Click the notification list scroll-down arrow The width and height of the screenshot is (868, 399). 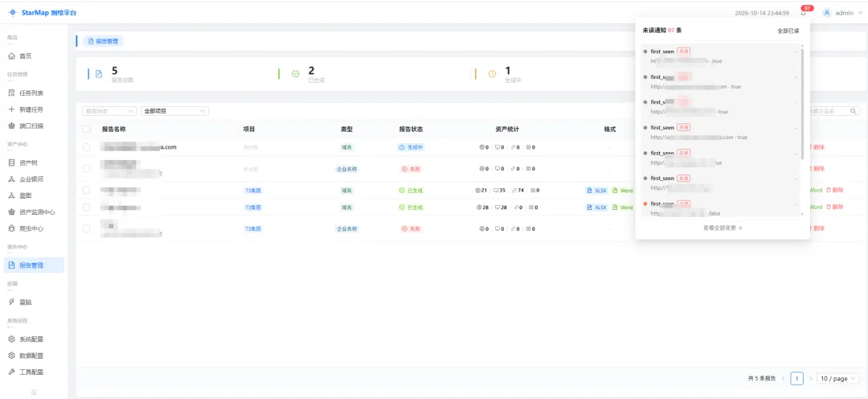(802, 213)
